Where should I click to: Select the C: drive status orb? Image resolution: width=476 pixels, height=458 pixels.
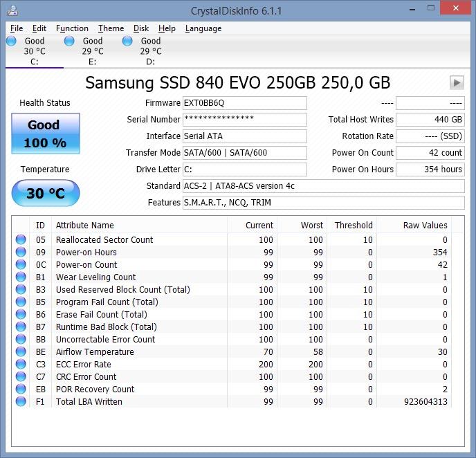11,41
